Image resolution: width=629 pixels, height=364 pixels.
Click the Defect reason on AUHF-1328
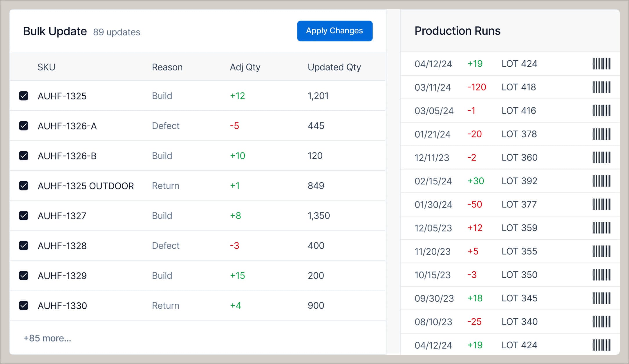click(x=165, y=246)
